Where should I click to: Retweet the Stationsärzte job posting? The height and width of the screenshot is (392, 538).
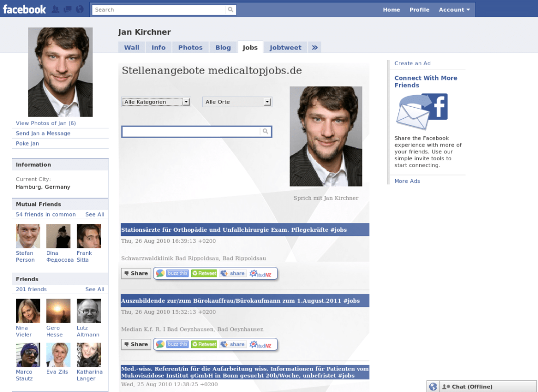(204, 273)
